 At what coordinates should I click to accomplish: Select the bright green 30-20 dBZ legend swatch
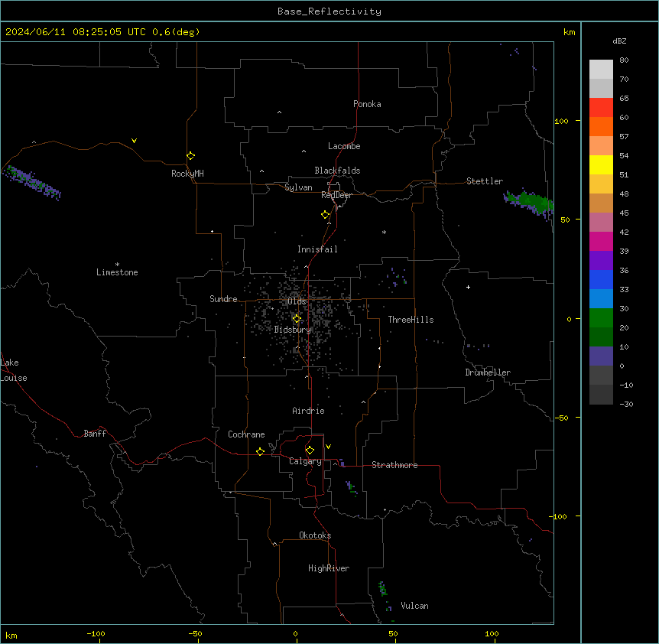601,318
